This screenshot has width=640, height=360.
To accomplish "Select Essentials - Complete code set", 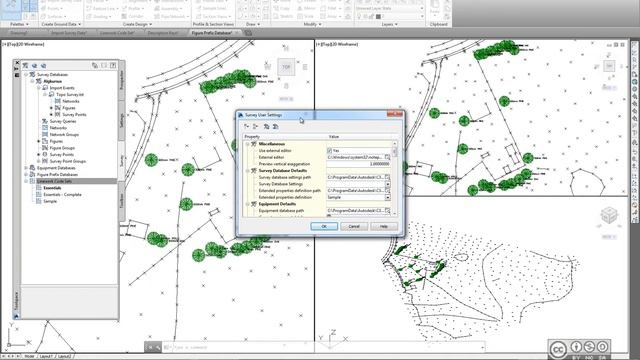I will tap(62, 195).
